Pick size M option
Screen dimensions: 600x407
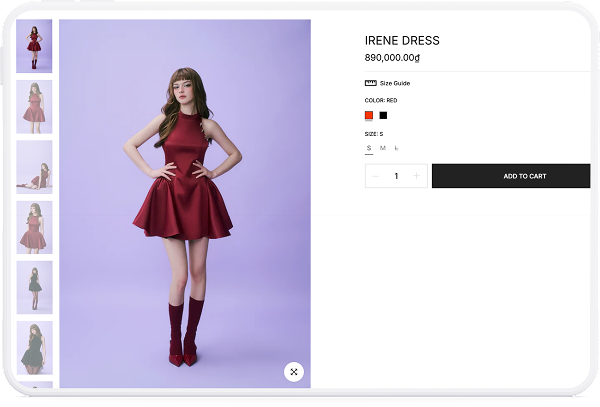click(x=383, y=148)
